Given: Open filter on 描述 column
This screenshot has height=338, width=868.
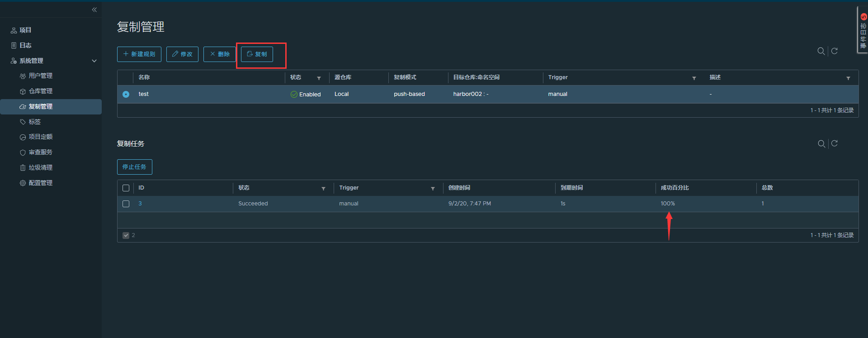Looking at the screenshot, I should pos(848,78).
